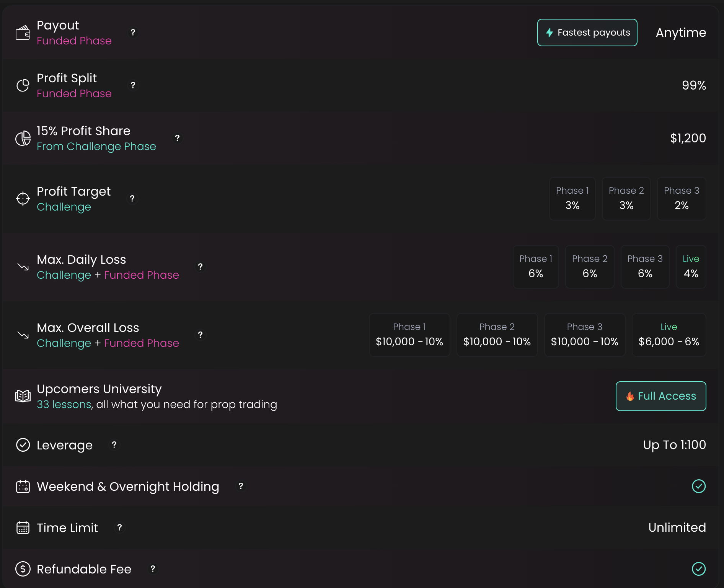Open the Max. Overall Loss help icon
The height and width of the screenshot is (588, 724).
click(x=200, y=335)
